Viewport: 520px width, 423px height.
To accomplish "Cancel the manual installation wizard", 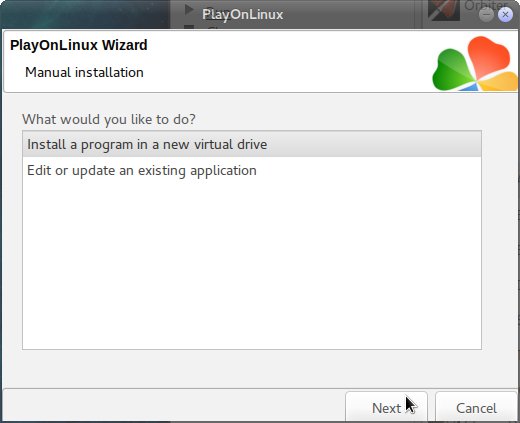I will [476, 408].
